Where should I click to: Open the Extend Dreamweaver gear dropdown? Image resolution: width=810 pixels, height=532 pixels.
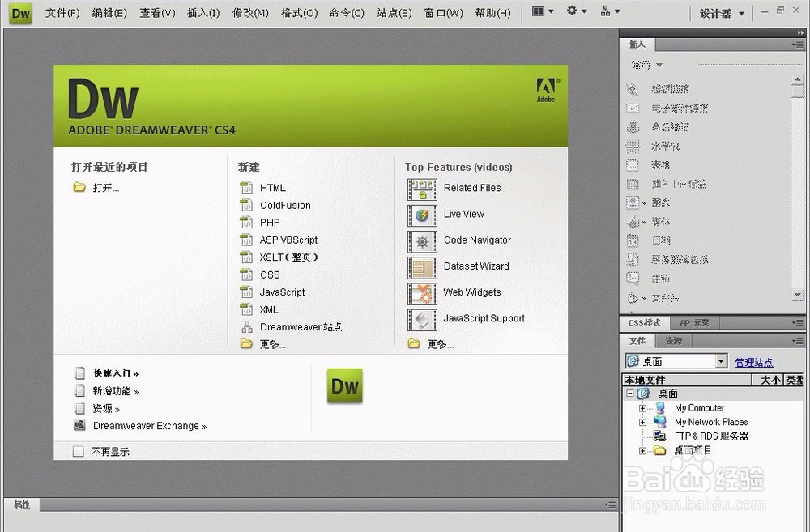(x=577, y=11)
